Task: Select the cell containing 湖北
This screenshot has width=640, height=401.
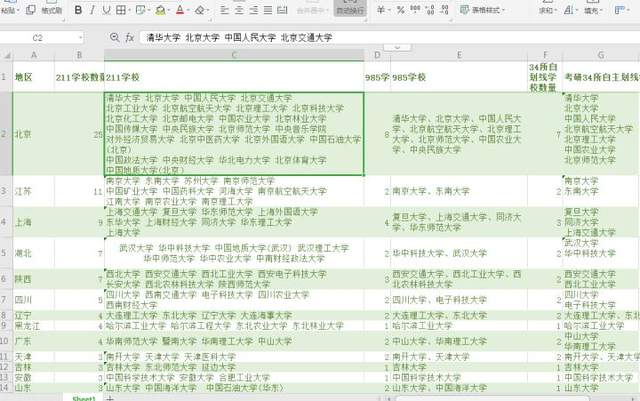Action: (x=33, y=253)
